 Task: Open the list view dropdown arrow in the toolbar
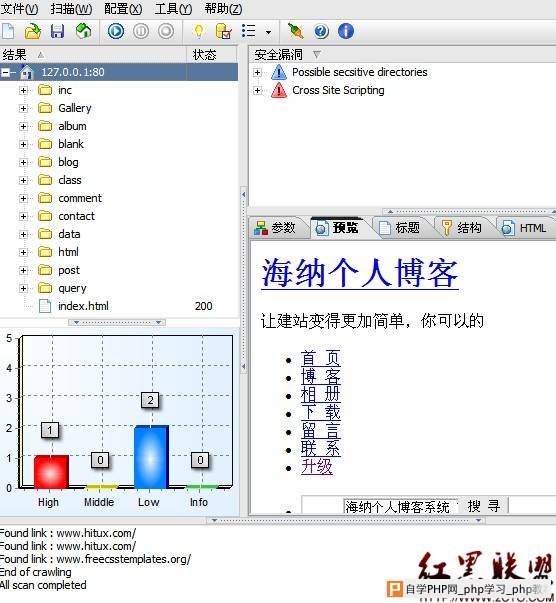tap(268, 32)
